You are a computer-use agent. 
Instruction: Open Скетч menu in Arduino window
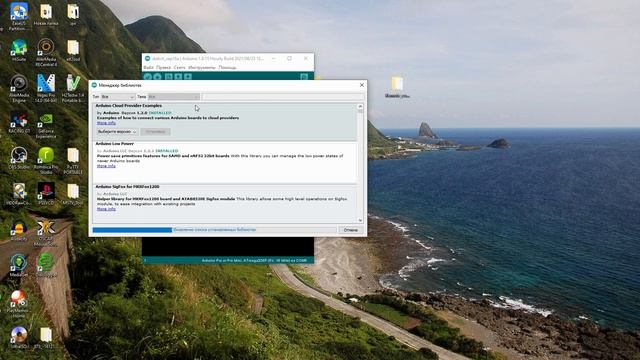pyautogui.click(x=179, y=67)
